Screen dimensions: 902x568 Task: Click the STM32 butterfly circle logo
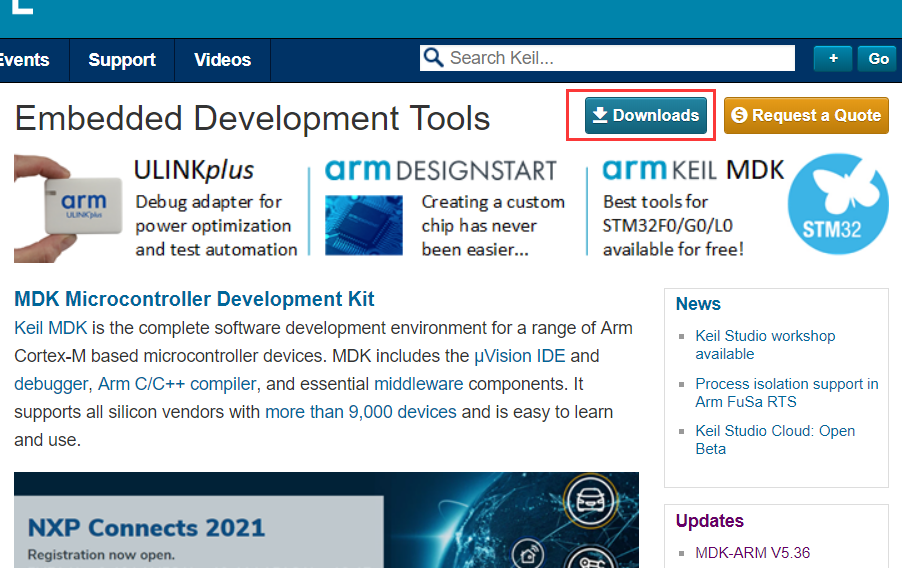click(838, 204)
